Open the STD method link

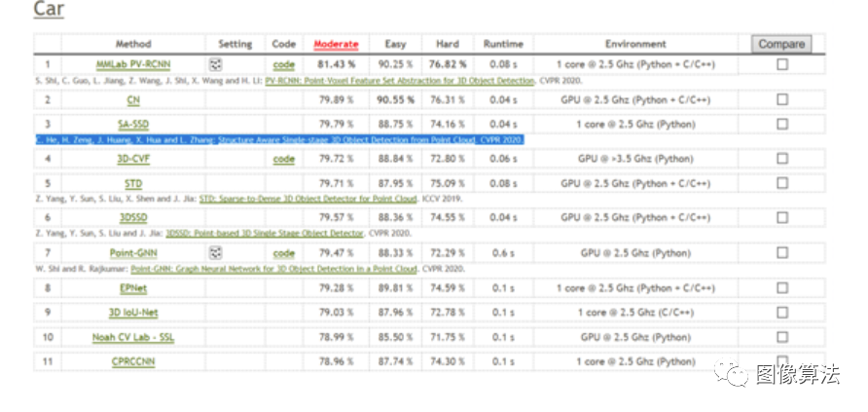point(133,183)
